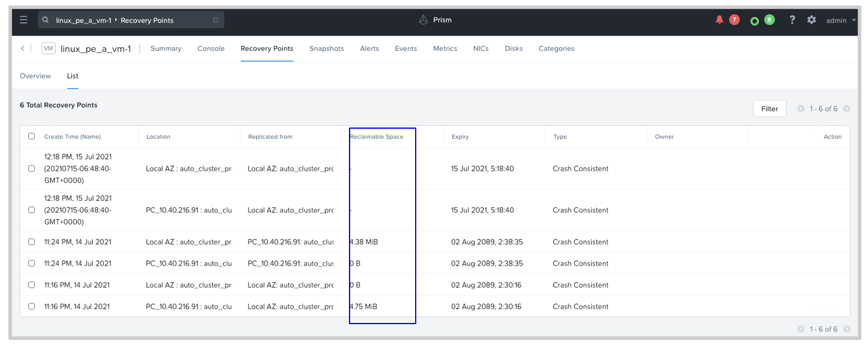Select the 11:24 PM PC_10.40.216.91 recovery point checkbox

point(32,263)
